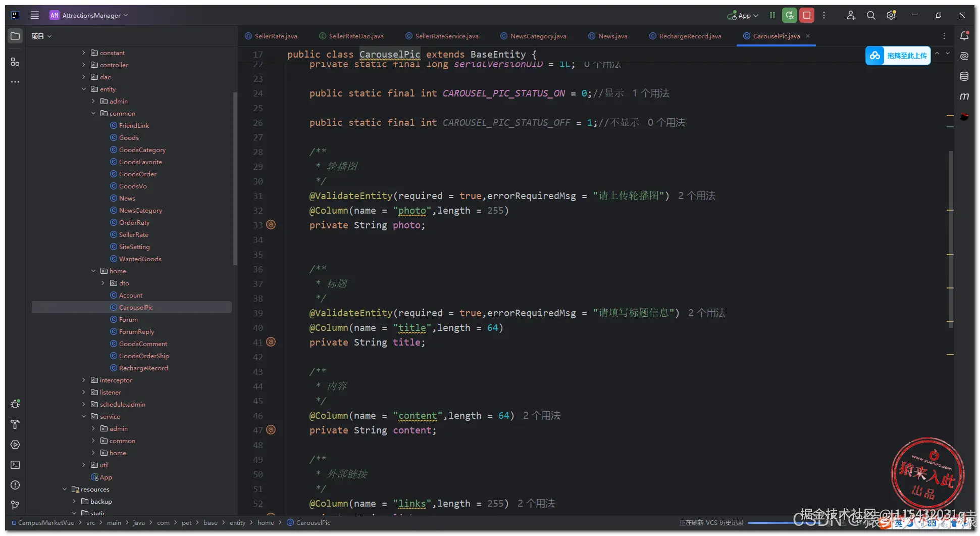This screenshot has height=536, width=980.
Task: Open the FriendLink class in tree
Action: 134,125
